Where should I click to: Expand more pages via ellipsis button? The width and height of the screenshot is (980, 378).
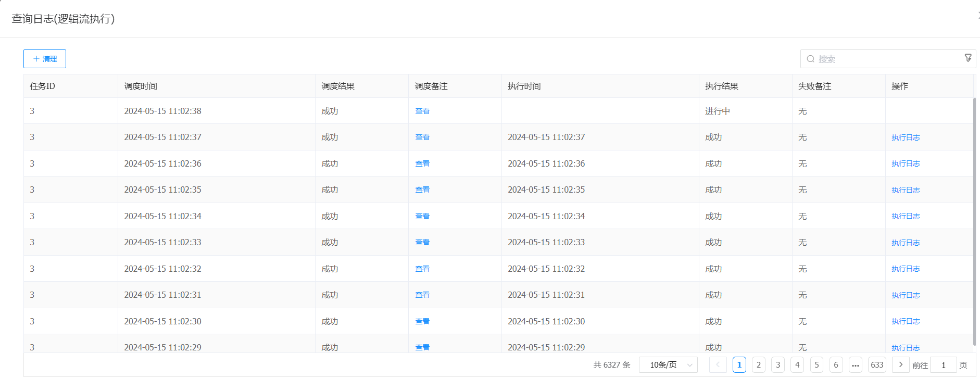coord(855,365)
